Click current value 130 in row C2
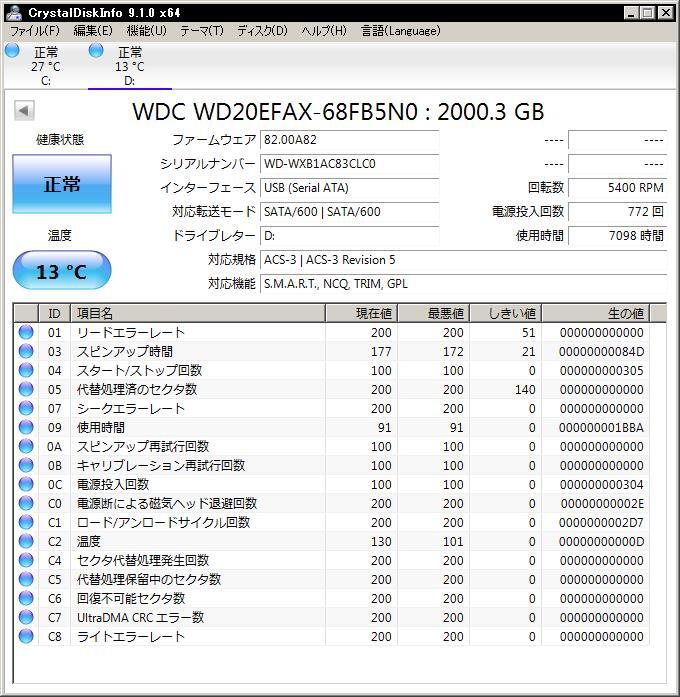The height and width of the screenshot is (697, 680). point(381,542)
